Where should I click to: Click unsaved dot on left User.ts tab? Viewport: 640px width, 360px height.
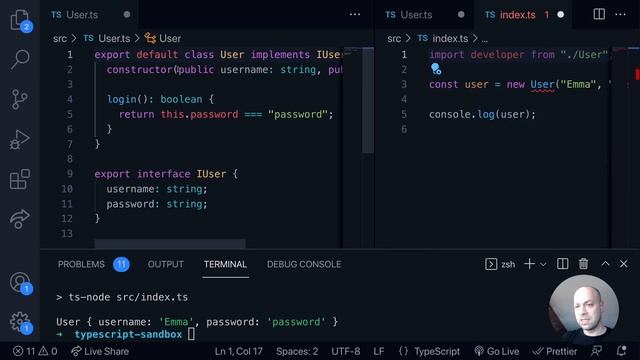click(127, 15)
